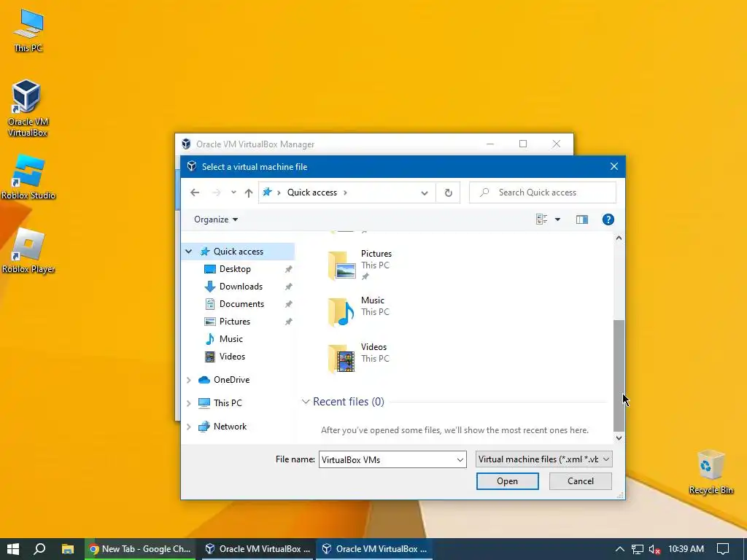Viewport: 747px width, 560px height.
Task: Select Downloads in navigation pane
Action: tap(241, 287)
